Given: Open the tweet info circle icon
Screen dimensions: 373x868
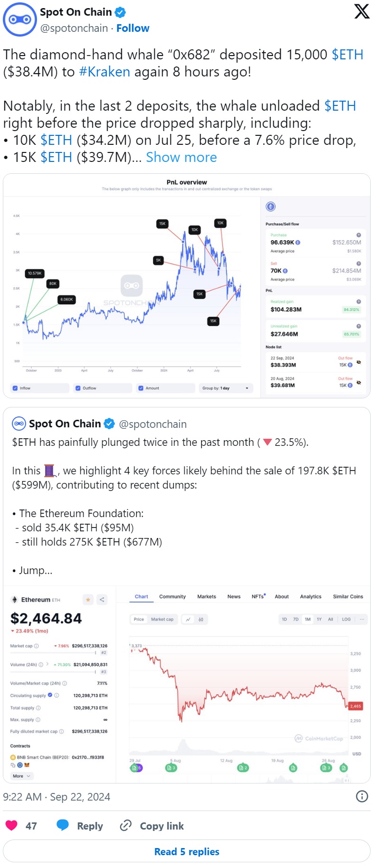Looking at the screenshot, I should pos(362,796).
